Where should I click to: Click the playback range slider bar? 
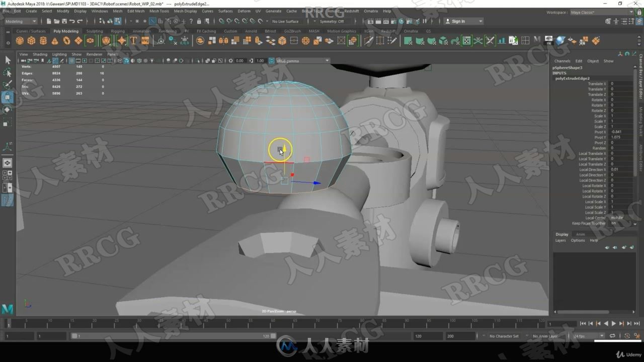[x=173, y=336]
